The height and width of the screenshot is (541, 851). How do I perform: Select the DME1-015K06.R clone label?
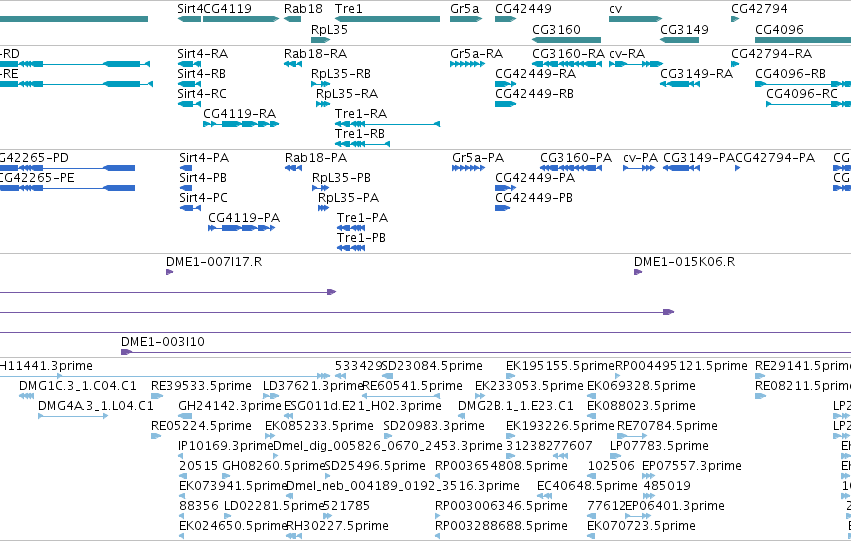[x=684, y=262]
